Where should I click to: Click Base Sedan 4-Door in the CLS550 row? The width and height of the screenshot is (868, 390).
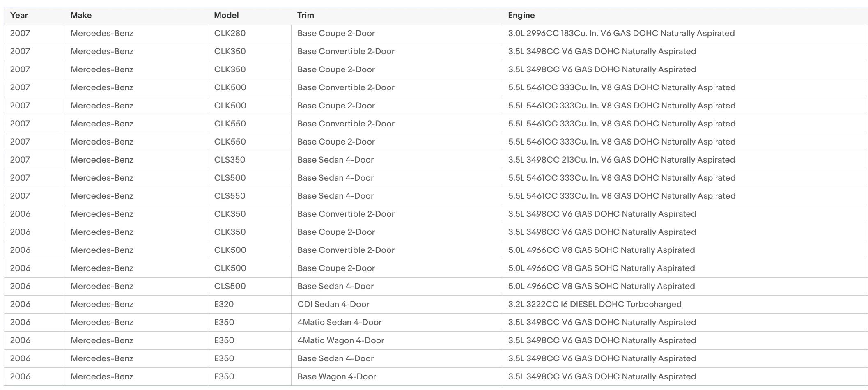397,196
